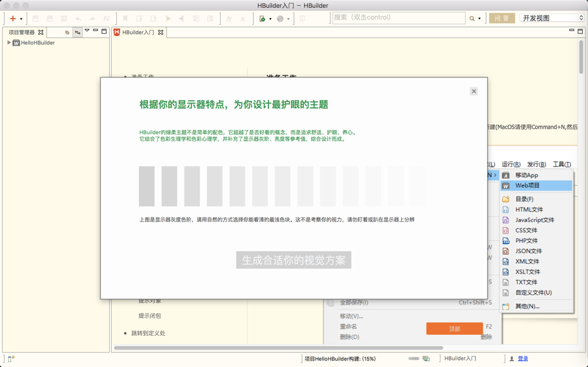Image resolution: width=588 pixels, height=367 pixels.
Task: Open the 运行(R) menu in the tutorial image
Action: click(511, 164)
